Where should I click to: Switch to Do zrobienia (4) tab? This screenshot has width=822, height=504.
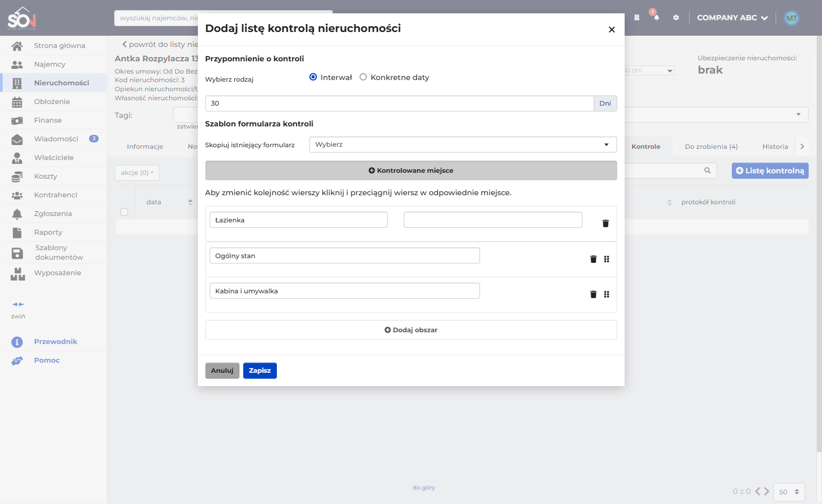711,147
